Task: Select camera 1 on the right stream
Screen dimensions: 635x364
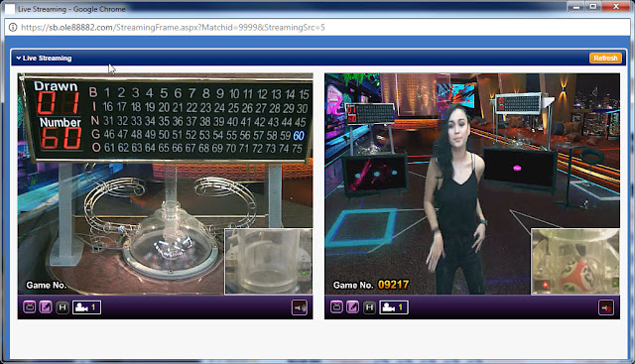Action: 394,307
